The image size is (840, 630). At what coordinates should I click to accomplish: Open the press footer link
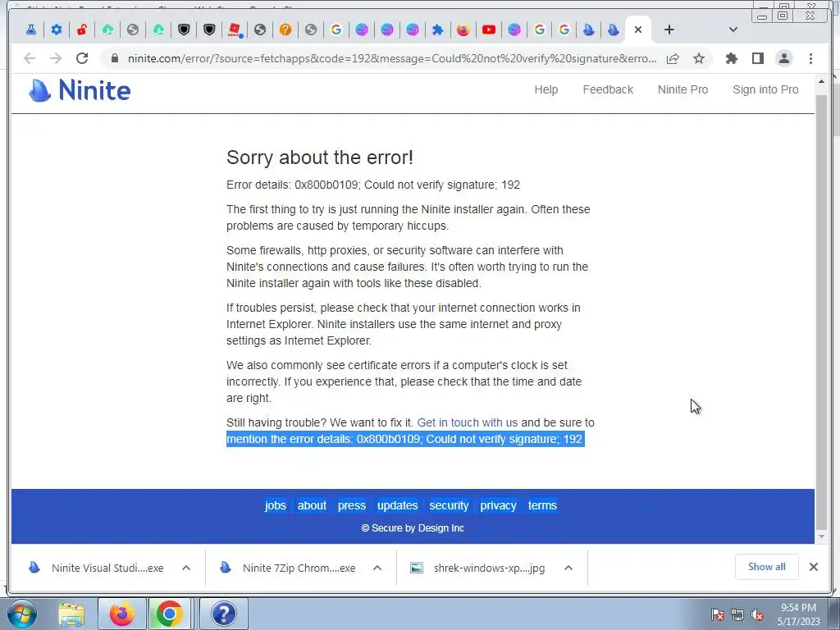pos(352,505)
